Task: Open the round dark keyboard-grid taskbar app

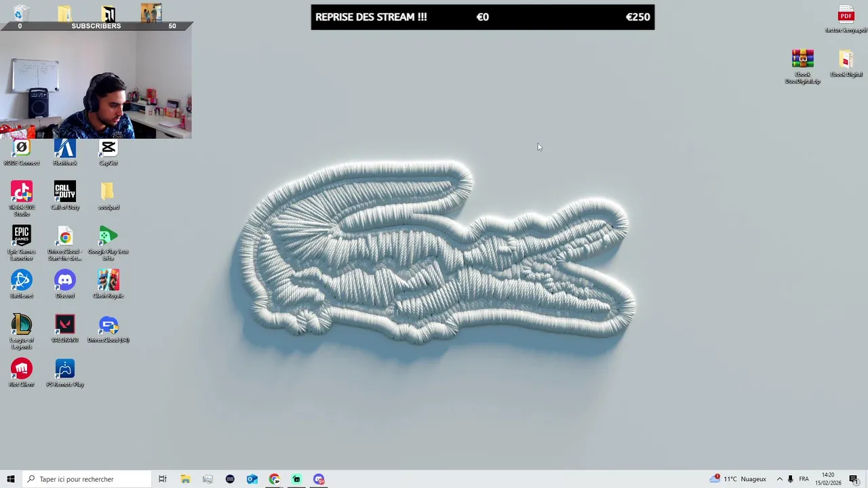Action: pyautogui.click(x=230, y=479)
